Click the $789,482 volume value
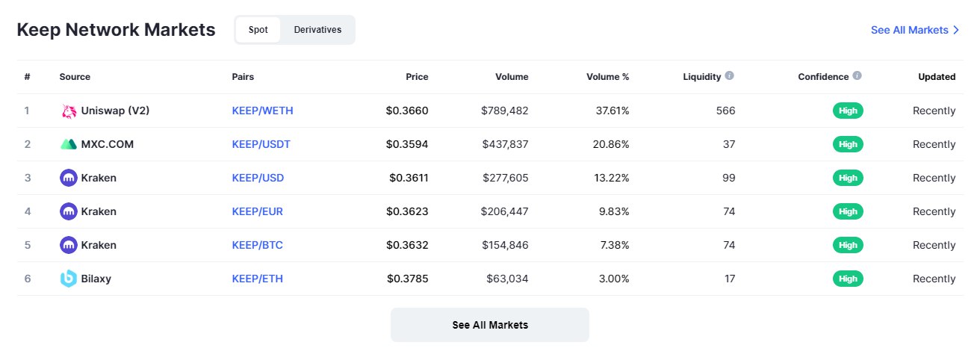The image size is (980, 360). click(505, 111)
